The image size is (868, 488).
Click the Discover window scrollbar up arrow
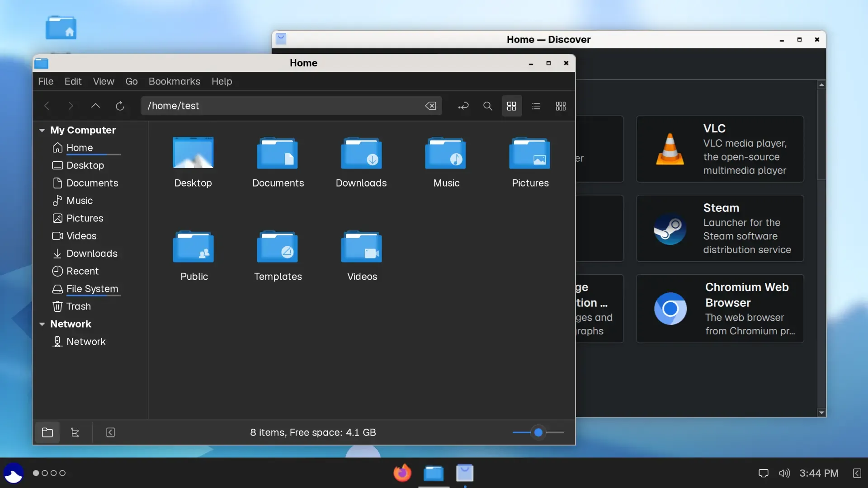coord(821,84)
